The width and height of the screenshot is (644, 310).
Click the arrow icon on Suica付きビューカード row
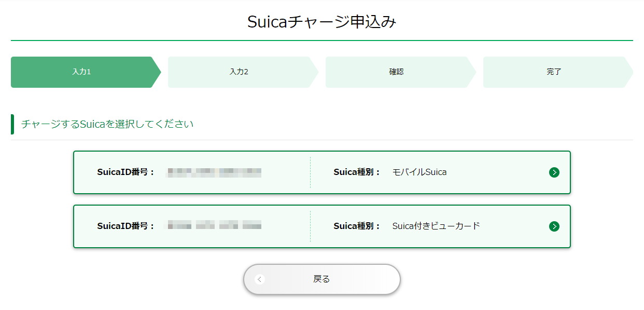coord(554,226)
